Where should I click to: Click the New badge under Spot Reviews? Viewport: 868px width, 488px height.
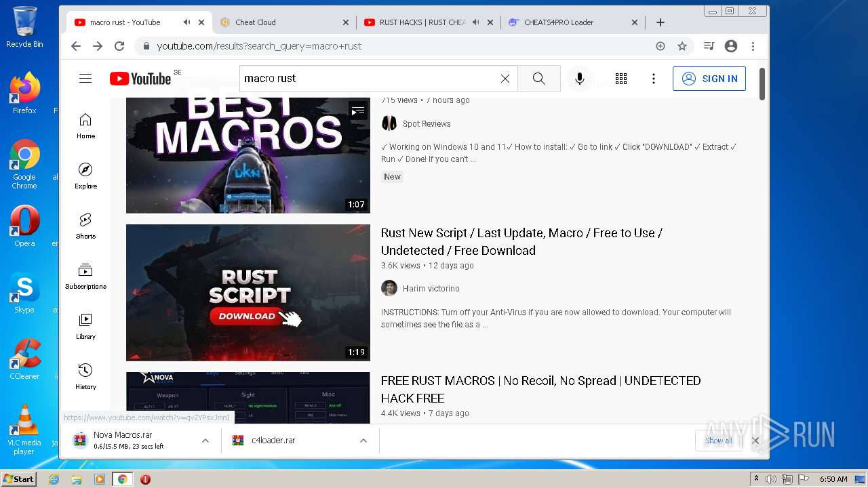pos(393,177)
